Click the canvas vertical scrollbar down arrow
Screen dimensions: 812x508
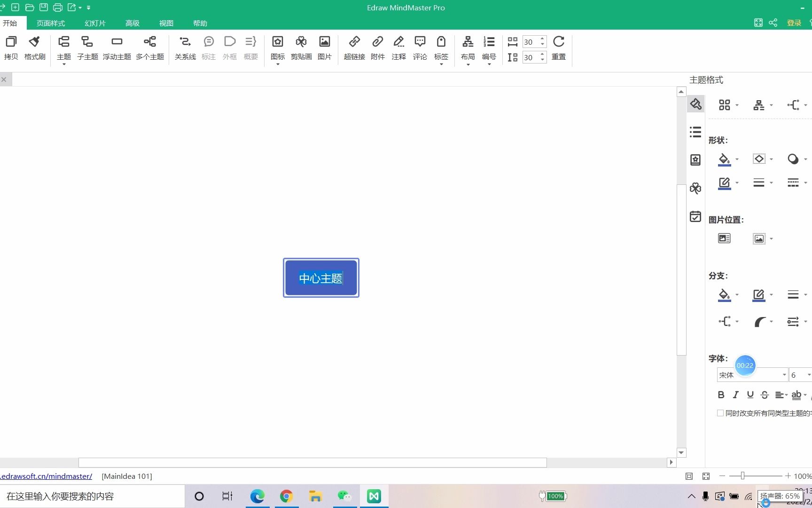681,452
